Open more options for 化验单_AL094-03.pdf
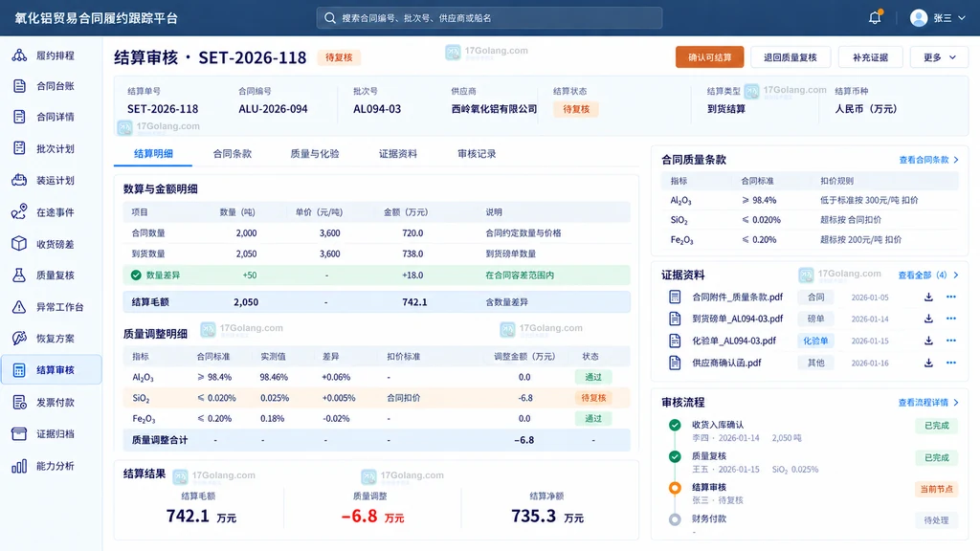 (x=951, y=341)
